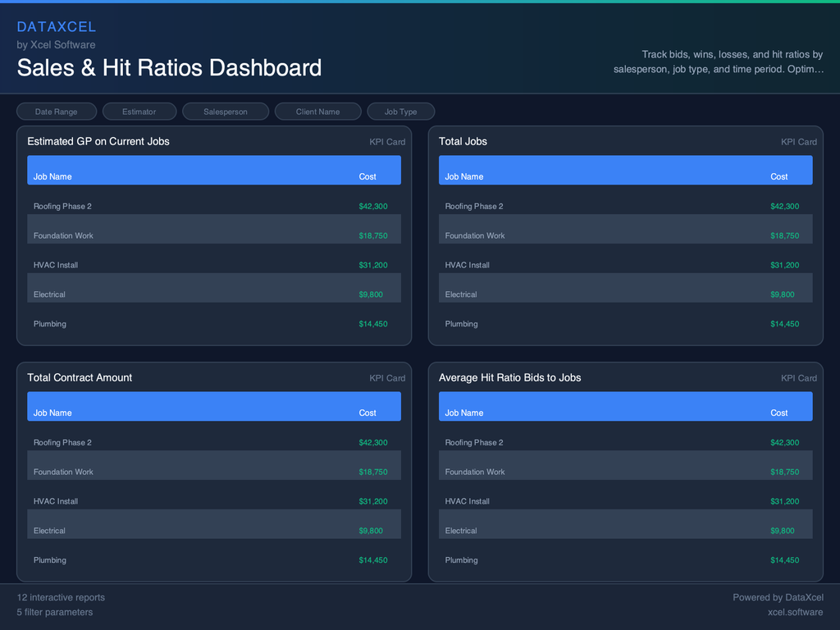Open the Average Hit Ratio Bids card
The image size is (840, 630).
[x=510, y=377]
